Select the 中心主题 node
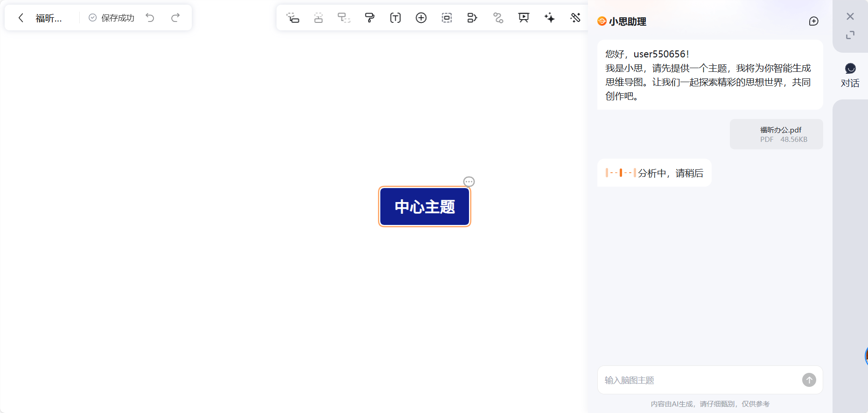 (424, 207)
